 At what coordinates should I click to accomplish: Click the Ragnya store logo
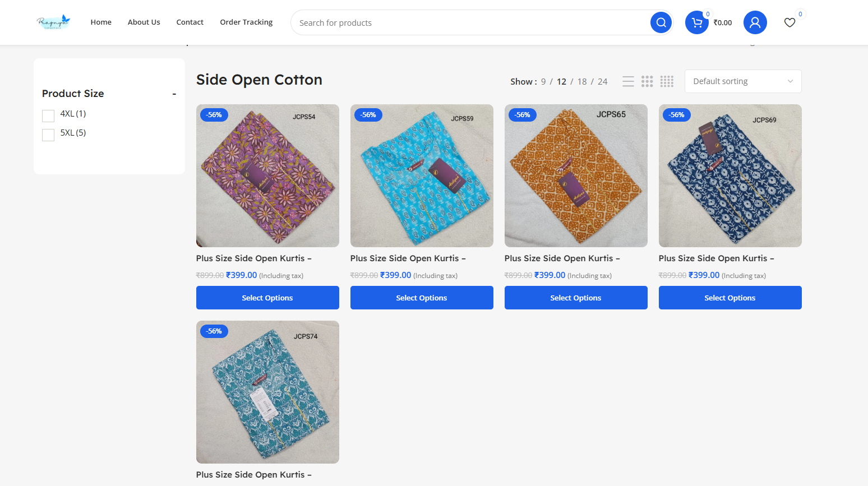[53, 22]
